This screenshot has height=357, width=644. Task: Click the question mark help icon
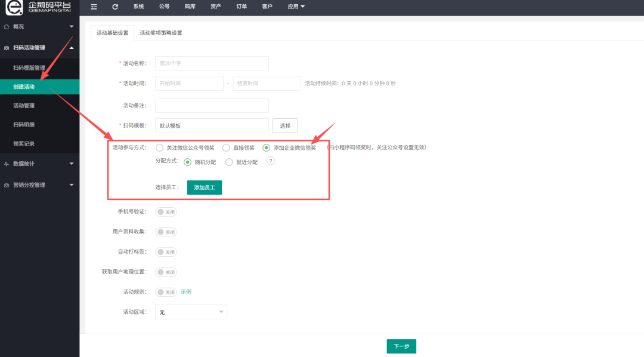pyautogui.click(x=271, y=161)
